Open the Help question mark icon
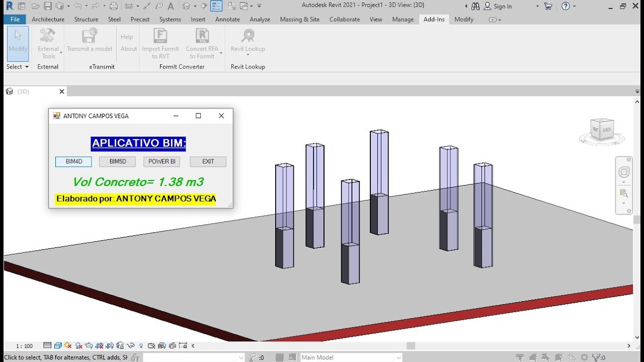Image resolution: width=644 pixels, height=362 pixels. click(x=566, y=6)
